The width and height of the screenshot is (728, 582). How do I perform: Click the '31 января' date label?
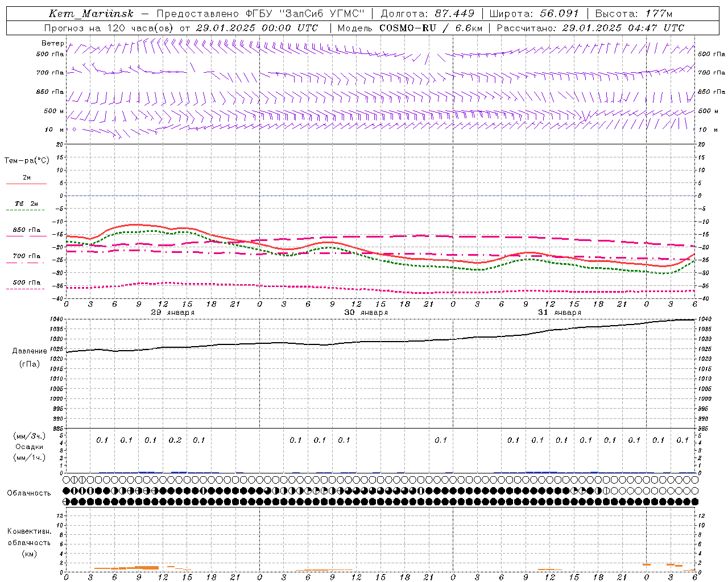click(x=560, y=313)
